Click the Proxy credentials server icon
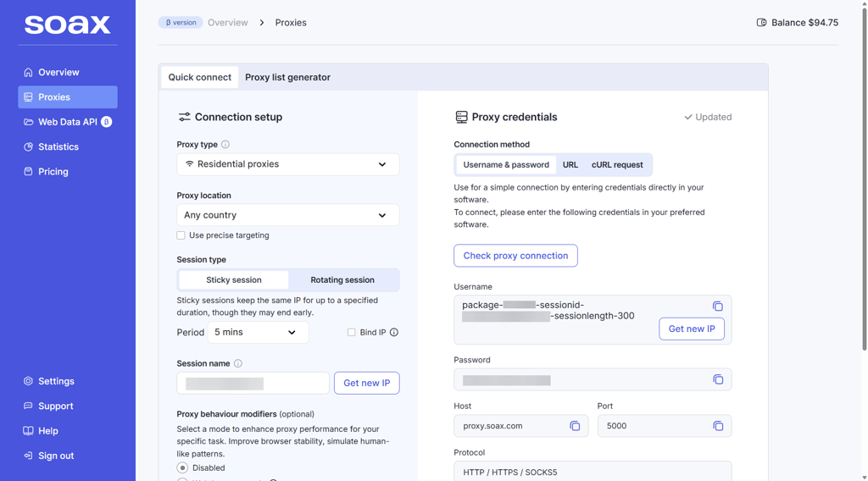 pyautogui.click(x=461, y=117)
